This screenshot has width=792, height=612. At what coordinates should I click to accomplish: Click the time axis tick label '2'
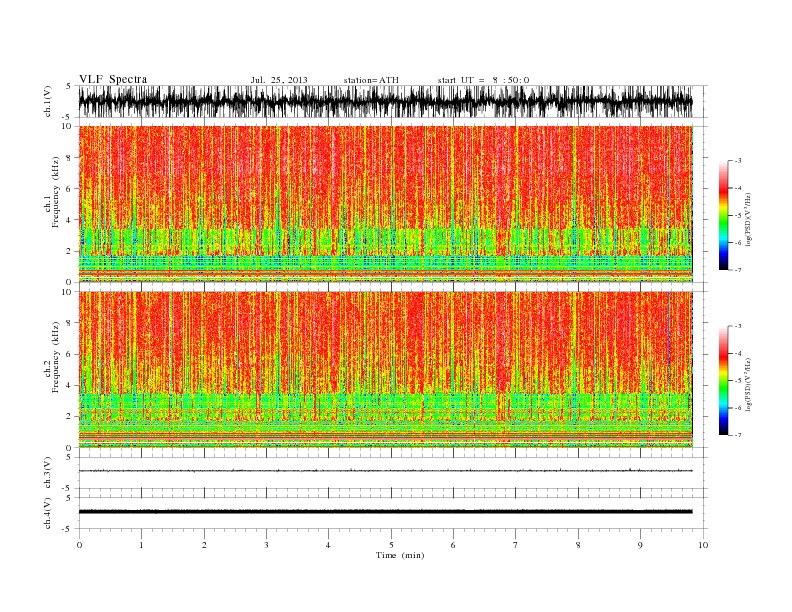tap(204, 545)
